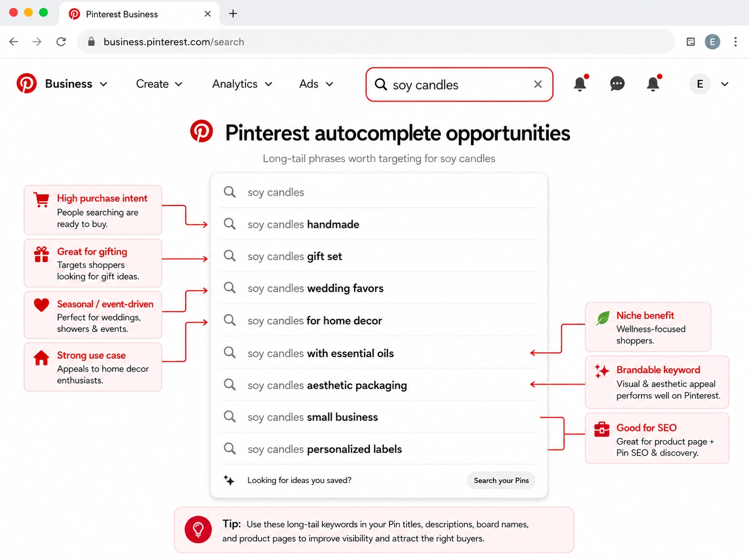Expand the Ads menu
The height and width of the screenshot is (560, 749).
(x=316, y=84)
